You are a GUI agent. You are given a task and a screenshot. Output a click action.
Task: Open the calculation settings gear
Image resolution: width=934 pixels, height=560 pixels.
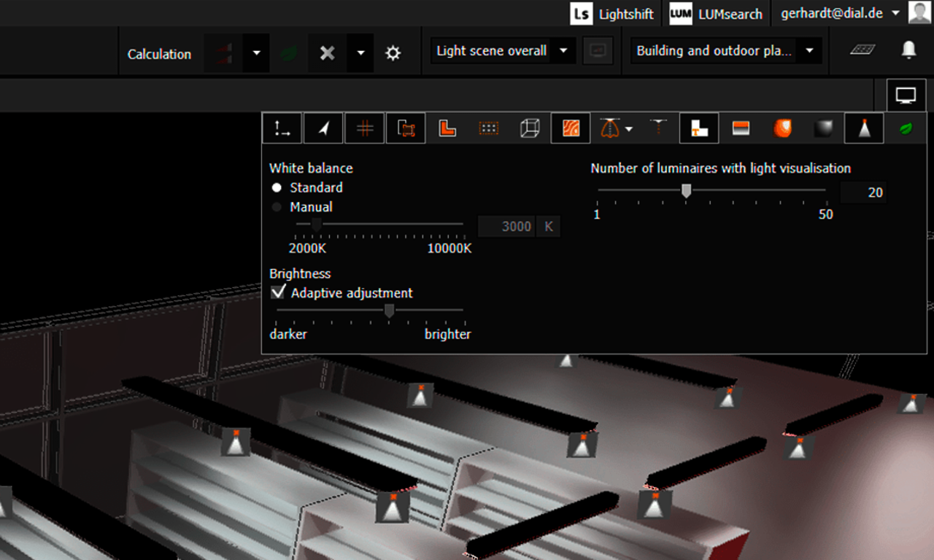(x=393, y=53)
